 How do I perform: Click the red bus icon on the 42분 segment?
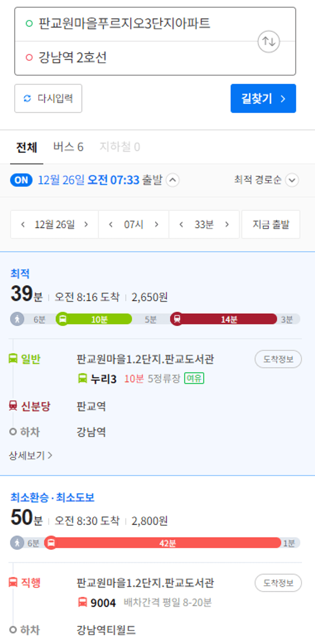[51, 542]
